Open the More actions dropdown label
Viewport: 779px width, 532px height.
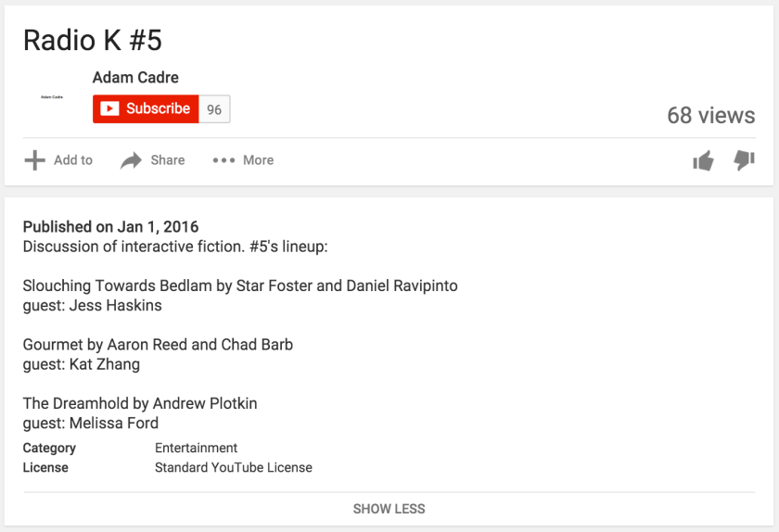tap(258, 160)
